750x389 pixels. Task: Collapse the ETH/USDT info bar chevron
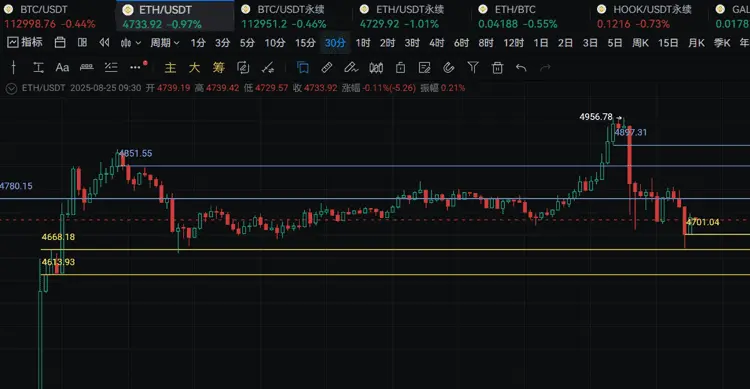[x=11, y=88]
